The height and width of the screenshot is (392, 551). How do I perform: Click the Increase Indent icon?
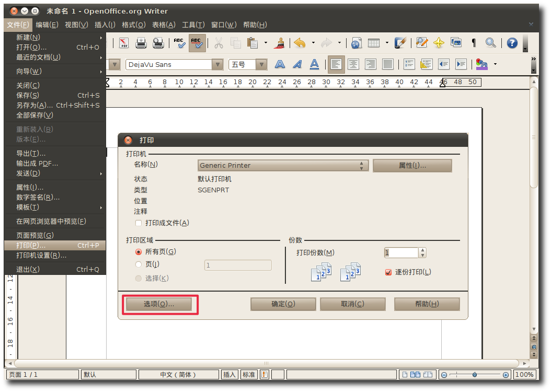(x=461, y=64)
